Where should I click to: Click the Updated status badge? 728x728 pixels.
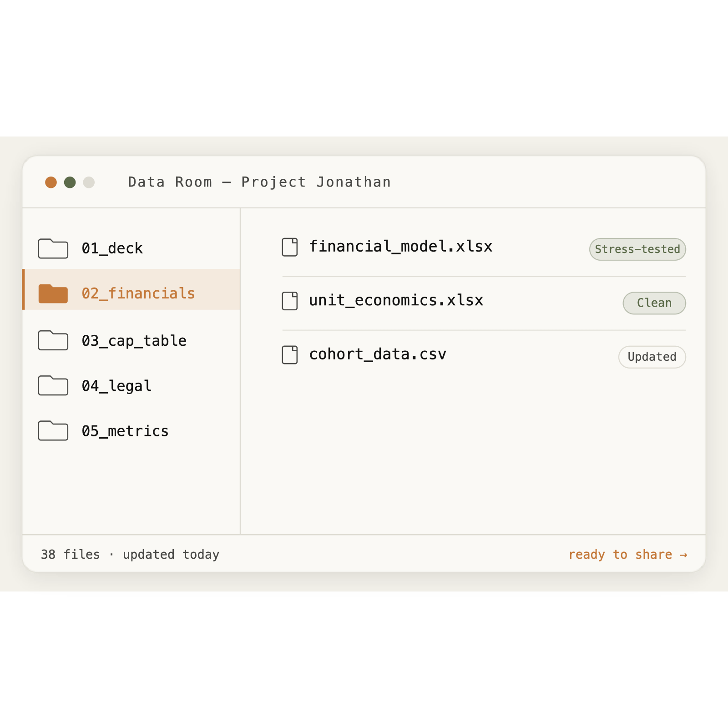point(652,357)
